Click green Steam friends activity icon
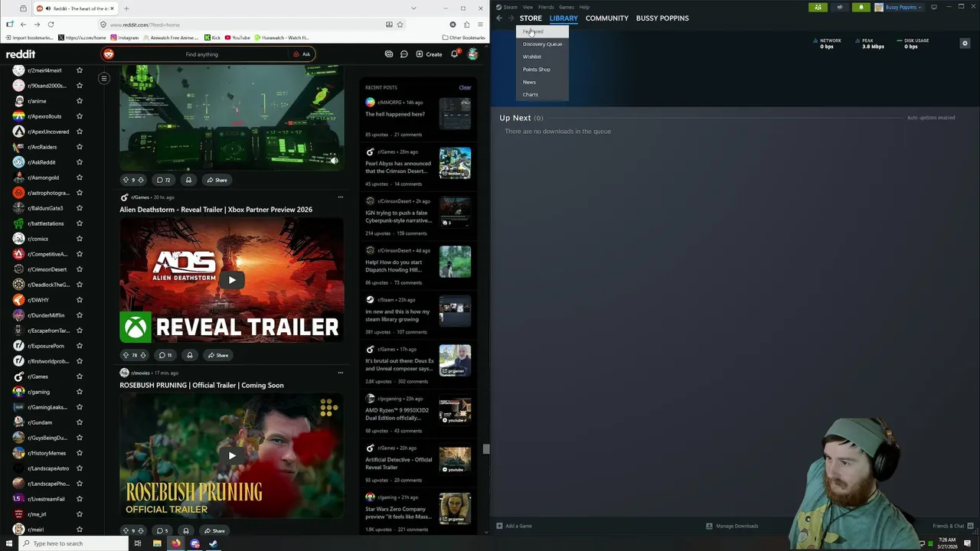This screenshot has height=551, width=980. pyautogui.click(x=818, y=7)
